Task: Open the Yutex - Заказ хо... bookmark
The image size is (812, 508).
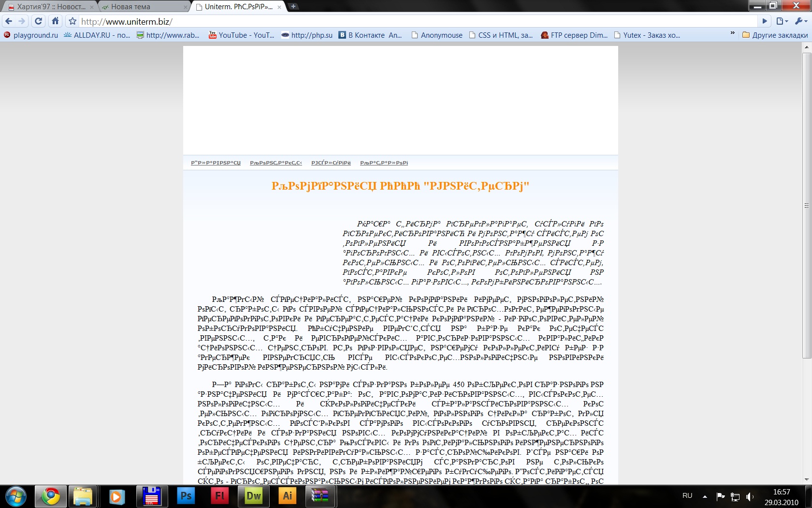Action: (x=647, y=35)
